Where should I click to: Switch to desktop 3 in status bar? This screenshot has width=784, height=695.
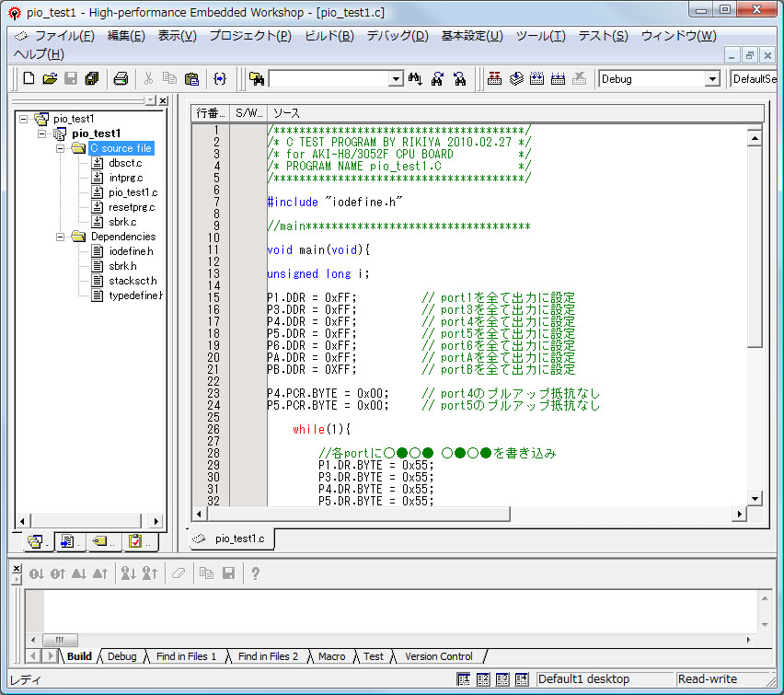(x=502, y=679)
